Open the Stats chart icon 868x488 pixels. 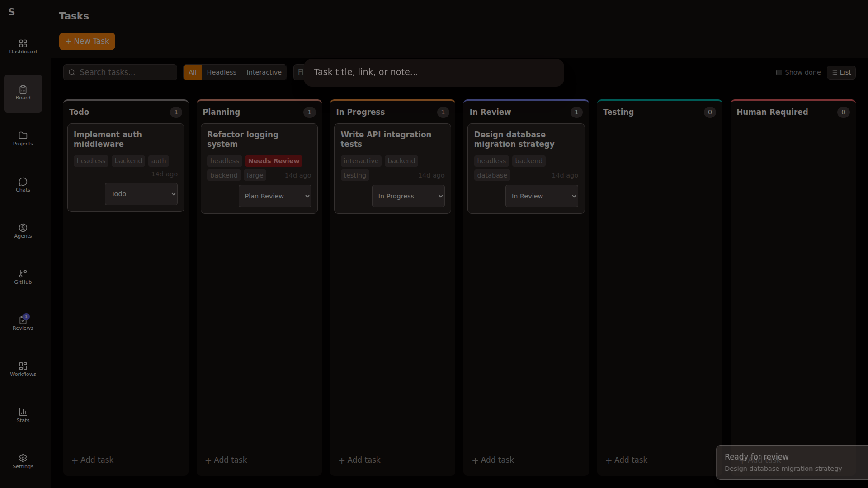[23, 415]
